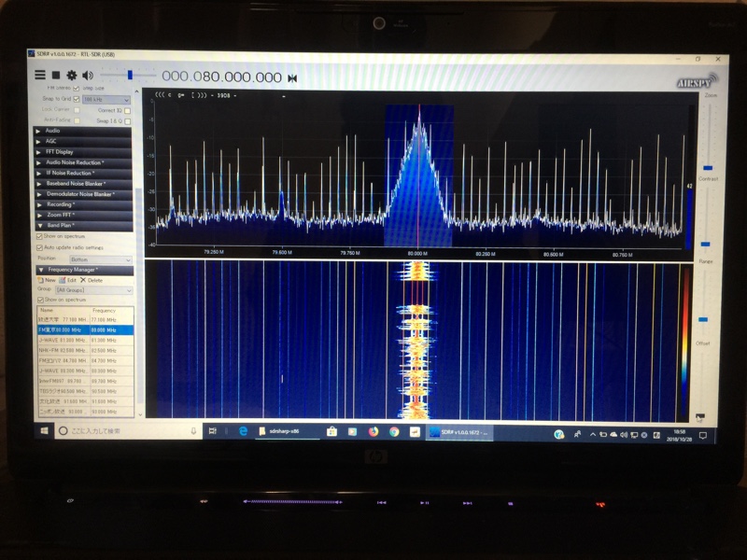Viewport: 747px width, 560px height.
Task: Enable the Correct IQ checkbox
Action: coord(127,110)
